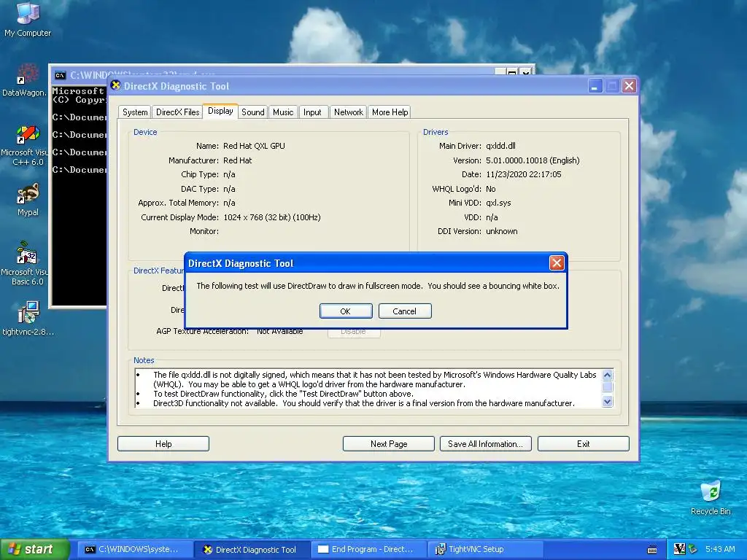
Task: Click the Help button
Action: pos(163,444)
